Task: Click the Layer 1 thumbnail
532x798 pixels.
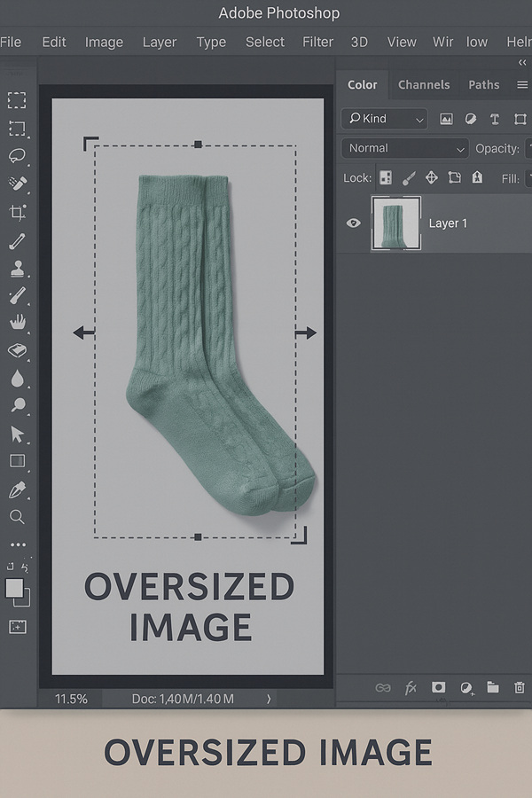Action: pyautogui.click(x=396, y=223)
